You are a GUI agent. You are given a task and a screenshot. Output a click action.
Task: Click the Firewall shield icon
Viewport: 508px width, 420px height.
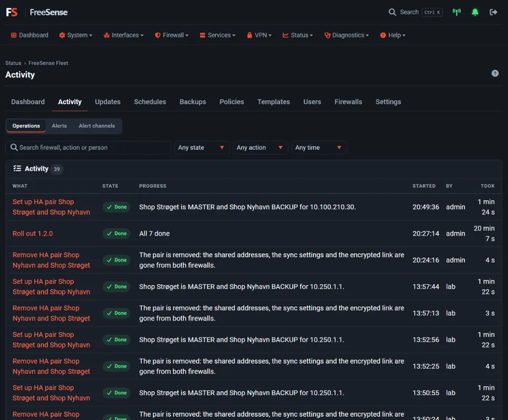157,35
